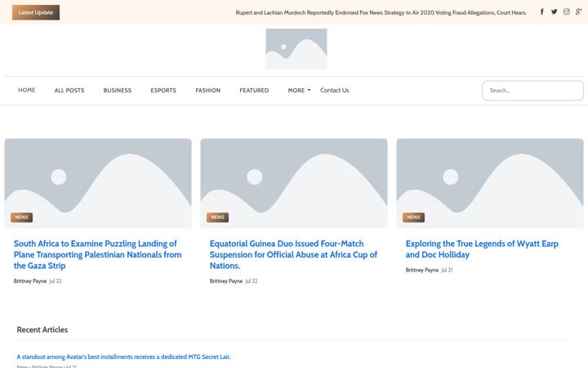588x368 pixels.
Task: Open the FASHION category
Action: 207,90
